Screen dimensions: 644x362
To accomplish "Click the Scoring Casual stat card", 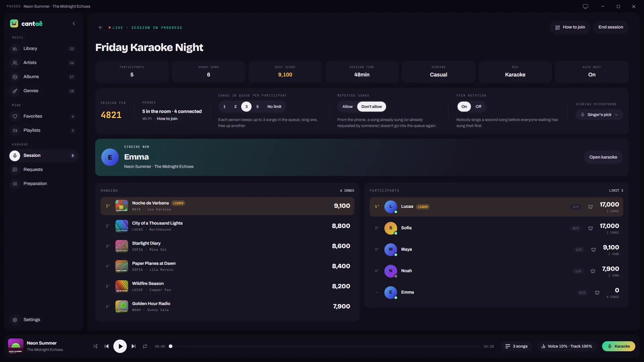I will pos(438,72).
